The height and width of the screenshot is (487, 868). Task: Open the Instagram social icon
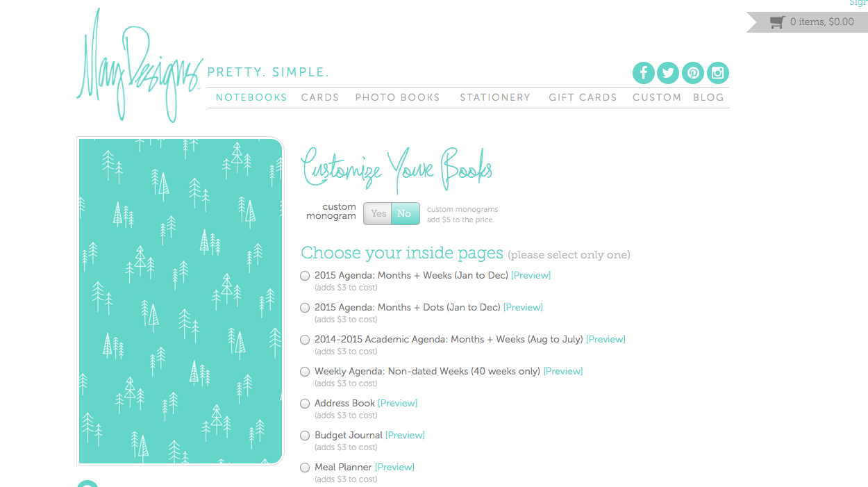click(x=718, y=73)
